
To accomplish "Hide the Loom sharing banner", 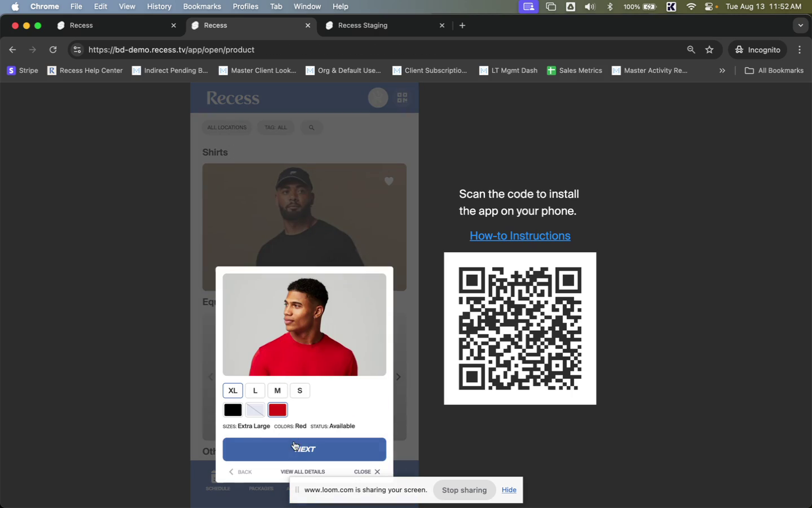I will pyautogui.click(x=509, y=490).
